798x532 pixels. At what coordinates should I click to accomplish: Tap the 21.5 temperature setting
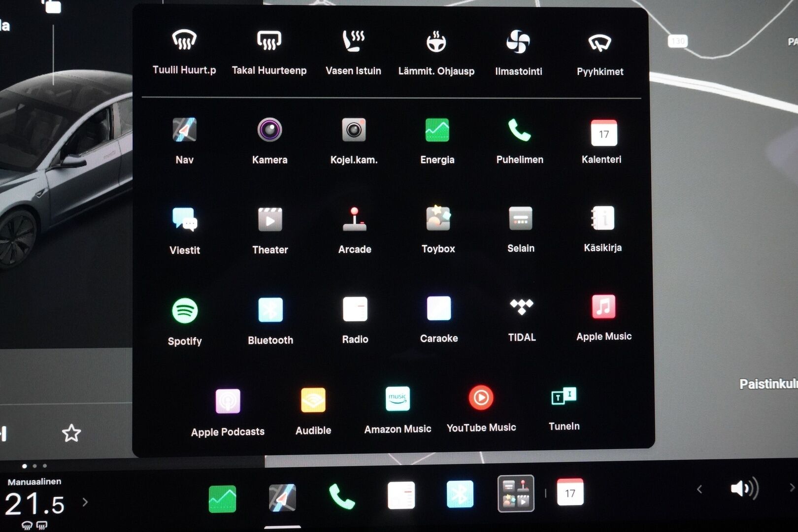coord(34,504)
